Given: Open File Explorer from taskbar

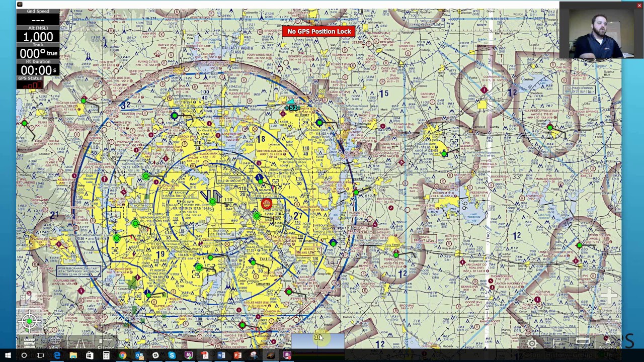Looking at the screenshot, I should click(x=73, y=356).
